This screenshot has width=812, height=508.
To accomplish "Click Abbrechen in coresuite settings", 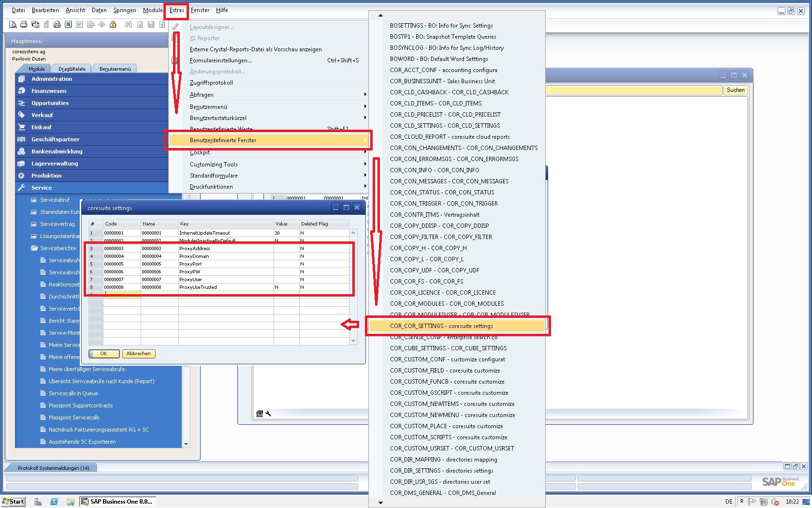I will click(x=138, y=354).
